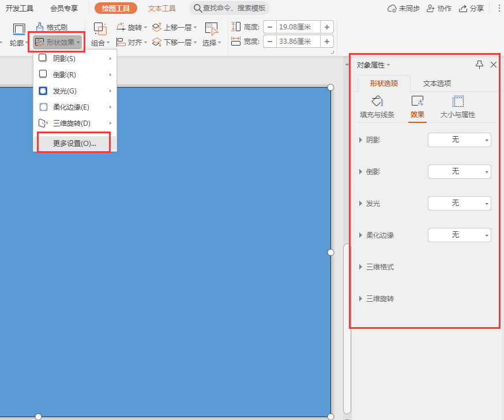
Task: Select Shape Options (形状选项) tab
Action: tap(384, 84)
